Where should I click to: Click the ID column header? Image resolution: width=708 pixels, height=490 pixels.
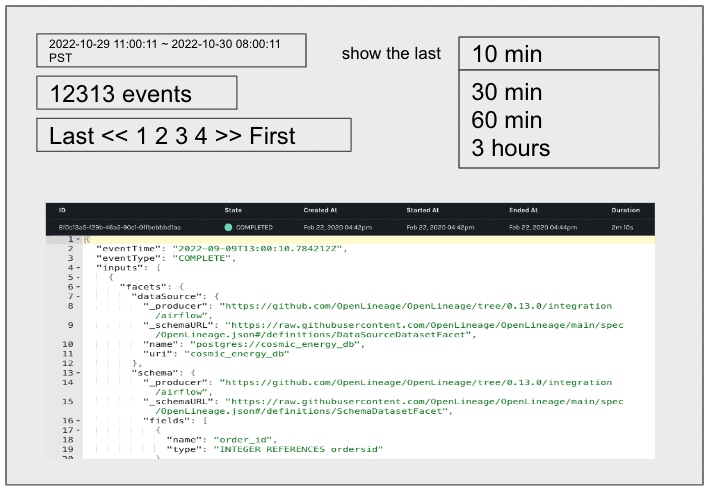[62, 210]
